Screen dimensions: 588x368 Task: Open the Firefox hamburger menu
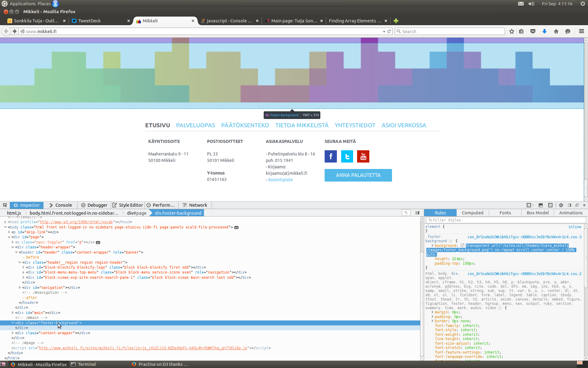click(x=581, y=31)
